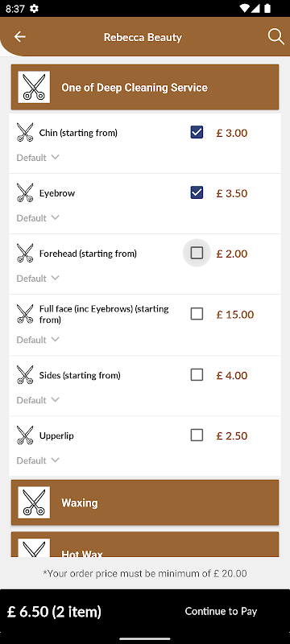Screen dimensions: 290x644
Task: Open the Waxing category
Action: tap(145, 502)
